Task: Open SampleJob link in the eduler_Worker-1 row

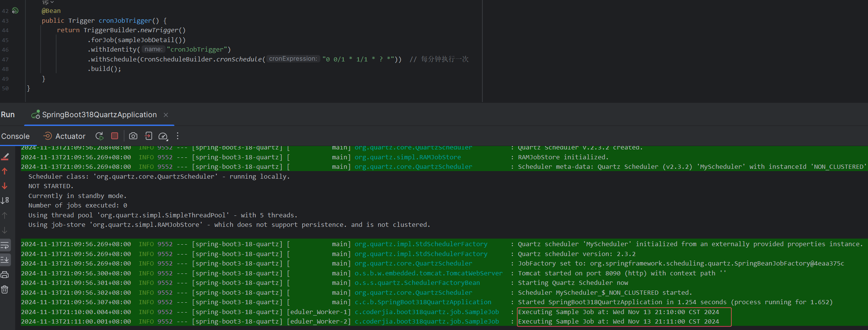Action: [x=427, y=312]
